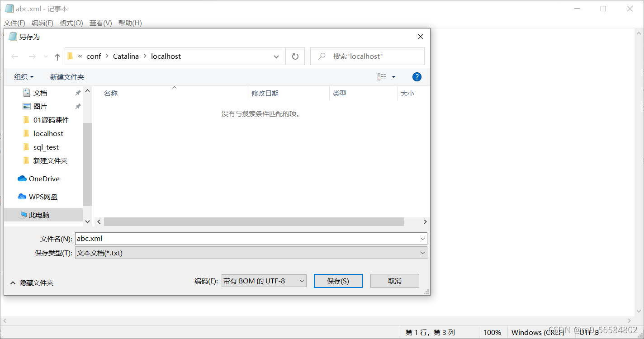The image size is (644, 339).
Task: Click file list scroll left arrow
Action: pyautogui.click(x=99, y=222)
